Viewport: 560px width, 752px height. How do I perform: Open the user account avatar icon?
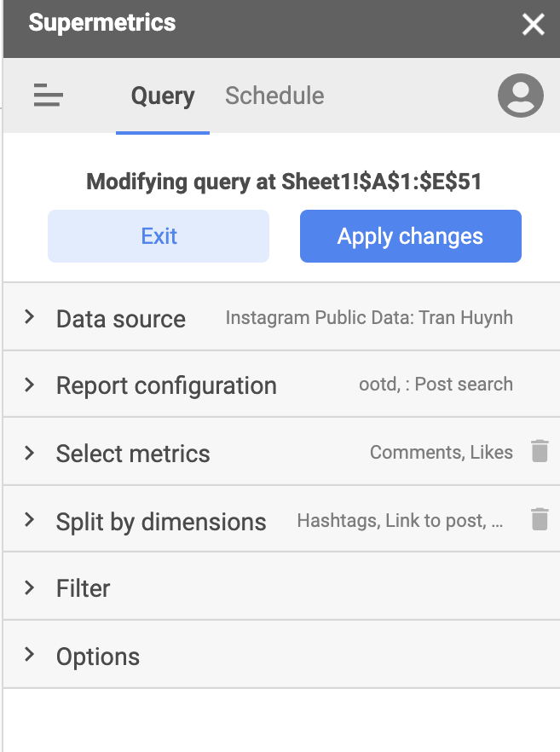[x=520, y=95]
